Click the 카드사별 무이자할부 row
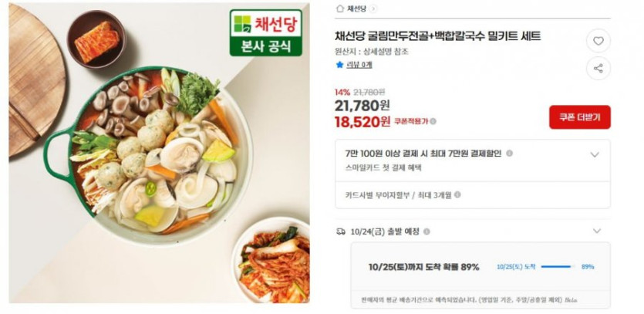Screen dimensions: 644x314 point(472,195)
